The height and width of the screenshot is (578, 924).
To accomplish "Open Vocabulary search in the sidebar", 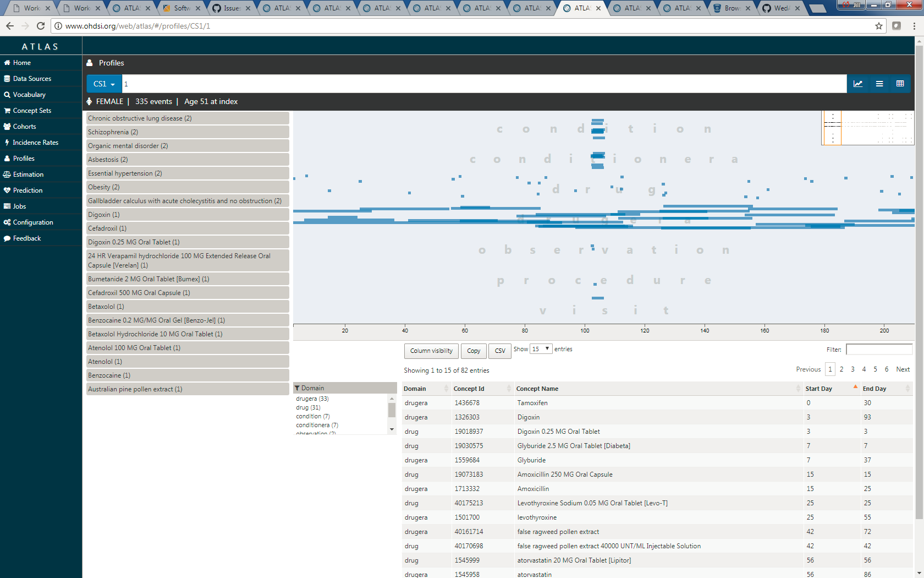I will [29, 95].
